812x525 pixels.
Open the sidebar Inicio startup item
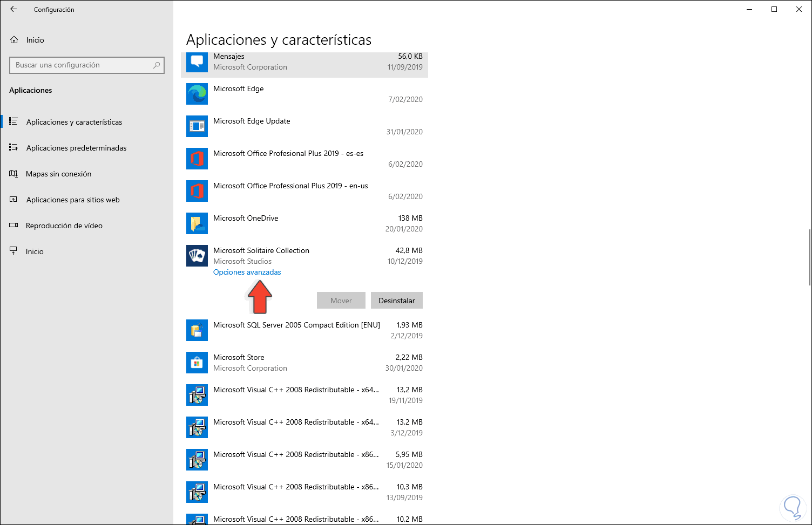[86, 251]
